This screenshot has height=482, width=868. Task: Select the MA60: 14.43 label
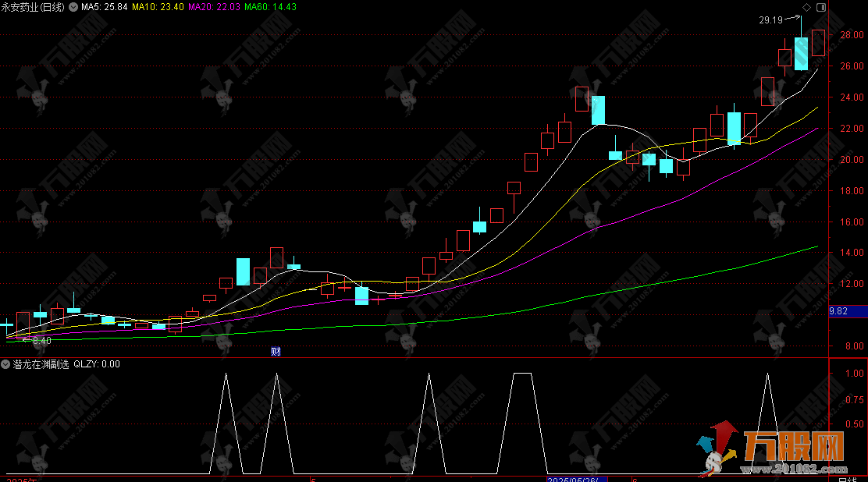point(271,7)
